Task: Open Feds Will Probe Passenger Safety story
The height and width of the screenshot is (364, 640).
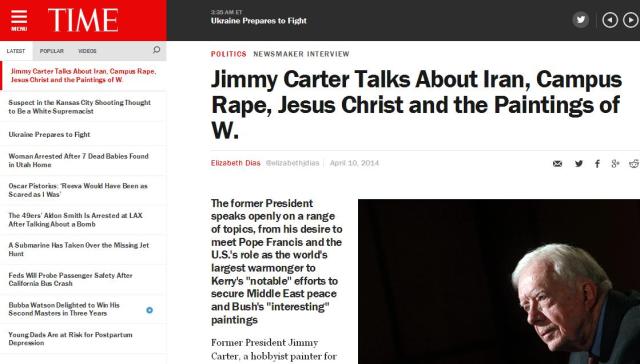Action: click(x=70, y=280)
